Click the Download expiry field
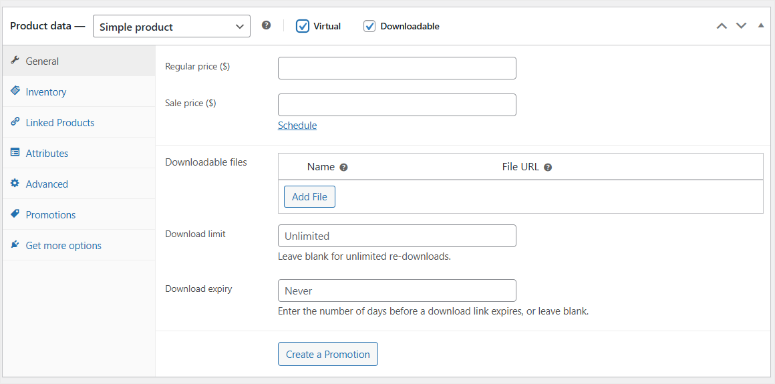The image size is (775, 384). click(x=397, y=291)
